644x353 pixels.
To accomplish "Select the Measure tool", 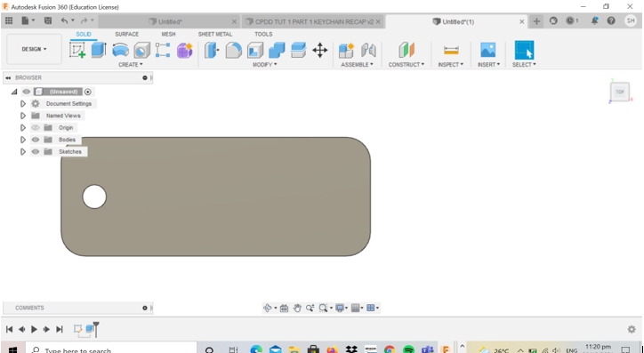I will (x=451, y=50).
